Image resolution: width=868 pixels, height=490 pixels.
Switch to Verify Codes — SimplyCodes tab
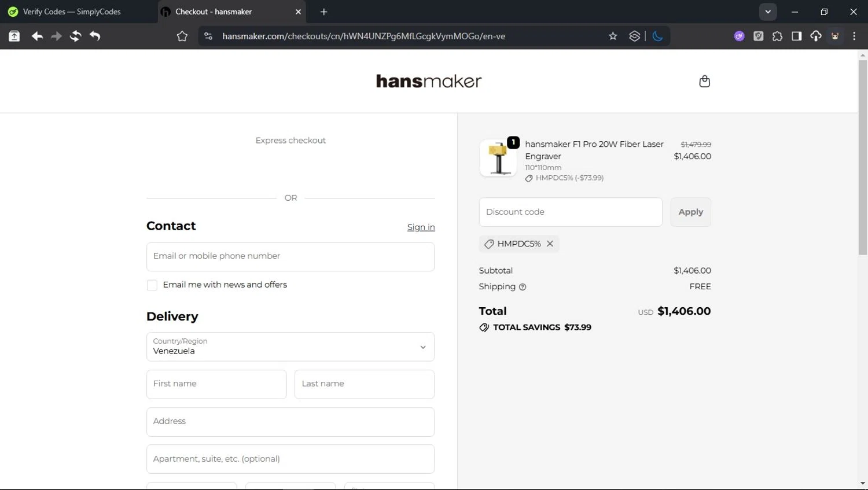tap(72, 12)
